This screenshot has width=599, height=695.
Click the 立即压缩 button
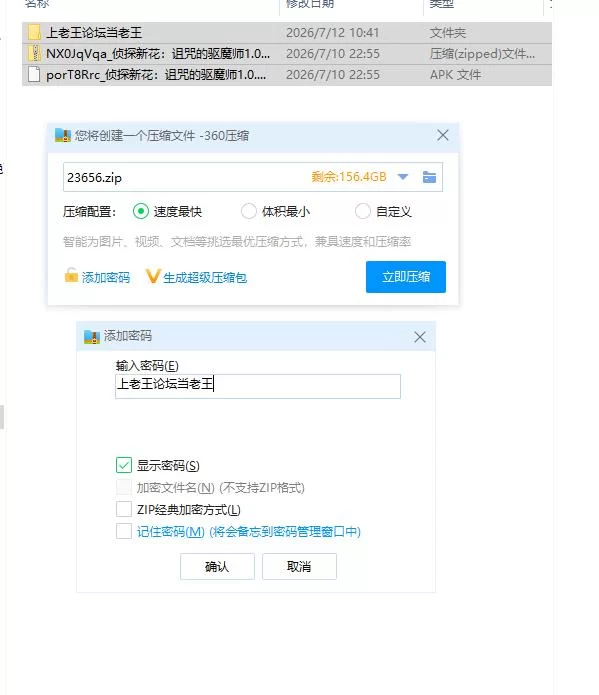click(406, 277)
